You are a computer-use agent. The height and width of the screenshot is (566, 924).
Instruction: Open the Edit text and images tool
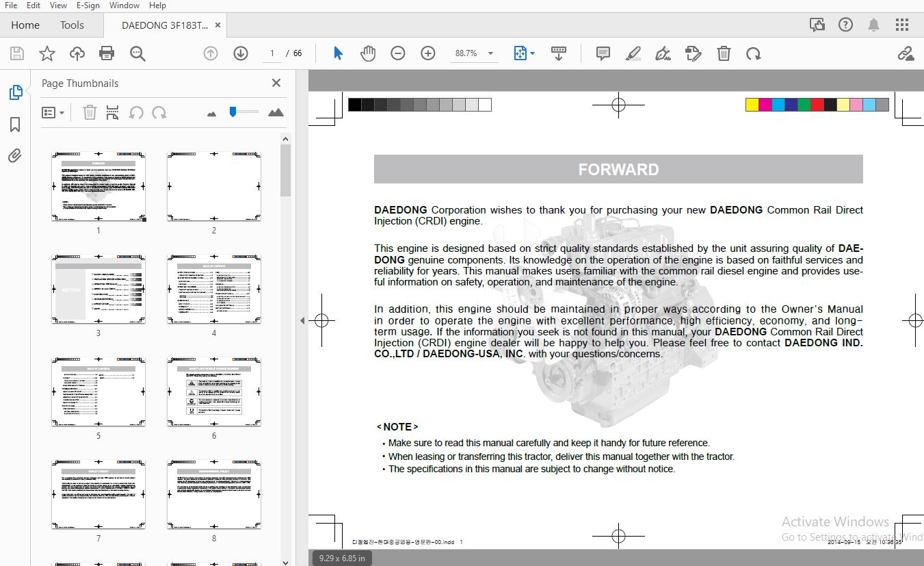click(x=693, y=53)
